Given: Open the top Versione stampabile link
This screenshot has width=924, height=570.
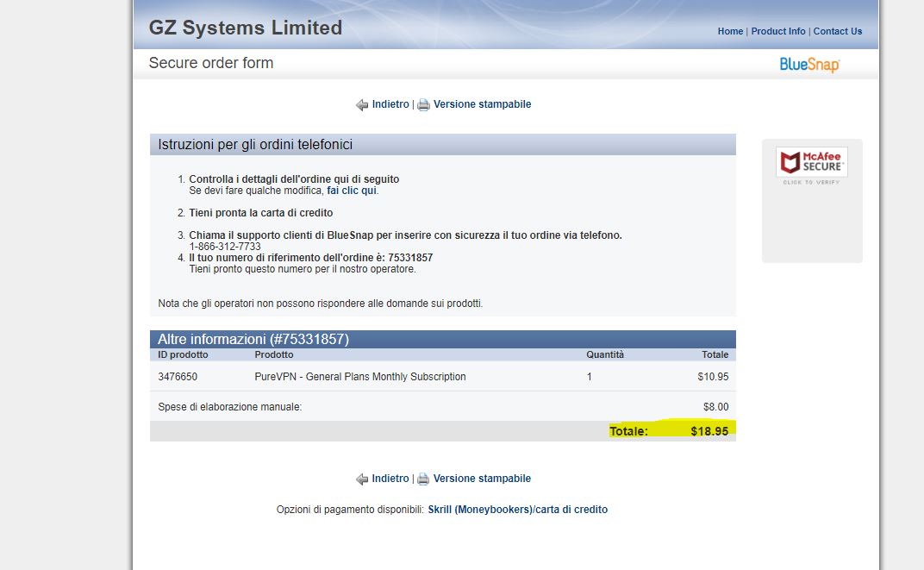Looking at the screenshot, I should (482, 104).
